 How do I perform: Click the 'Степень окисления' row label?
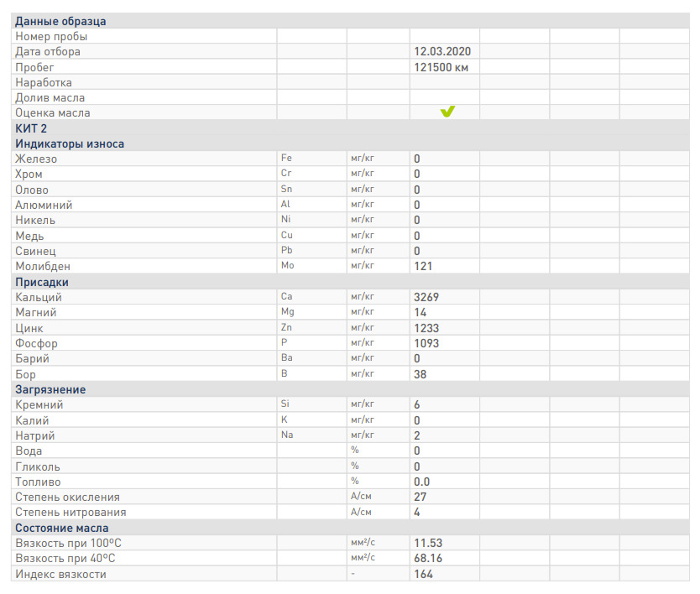(67, 498)
